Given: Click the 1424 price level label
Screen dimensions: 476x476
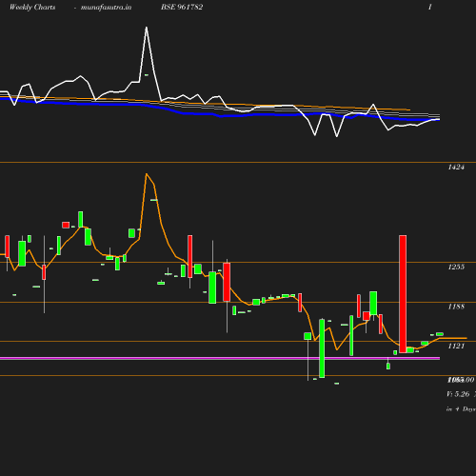Looking at the screenshot, I should [456, 168].
